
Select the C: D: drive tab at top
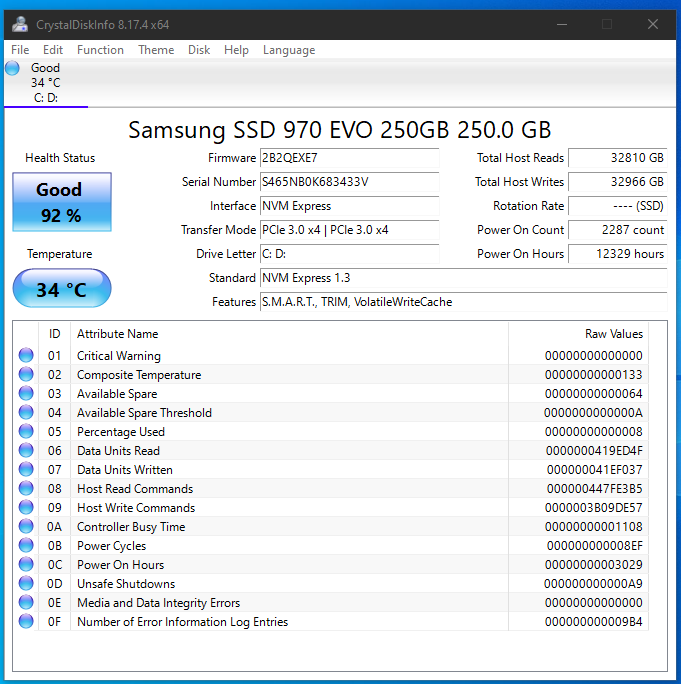coord(46,83)
